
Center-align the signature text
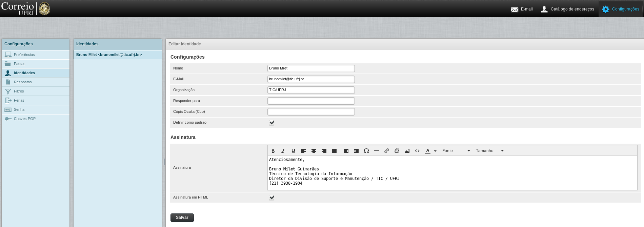coord(314,151)
